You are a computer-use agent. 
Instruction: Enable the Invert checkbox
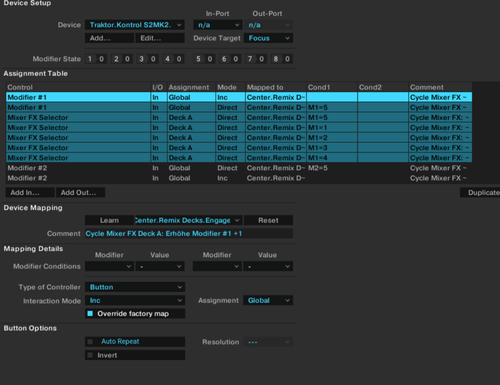[x=90, y=355]
